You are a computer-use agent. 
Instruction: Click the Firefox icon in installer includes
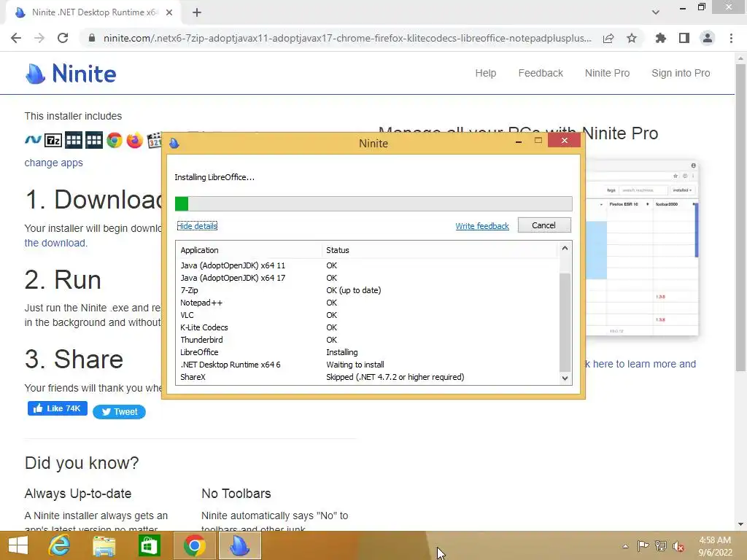click(x=135, y=141)
